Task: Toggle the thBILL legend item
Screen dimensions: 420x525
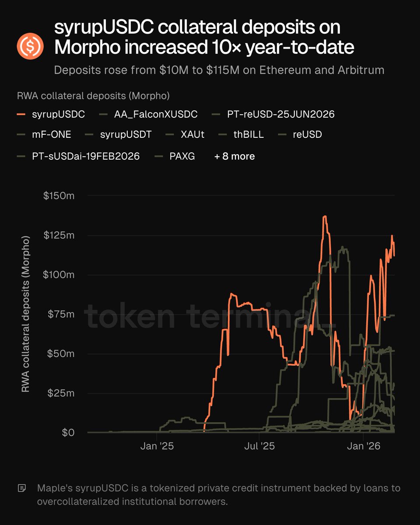Action: 247,135
